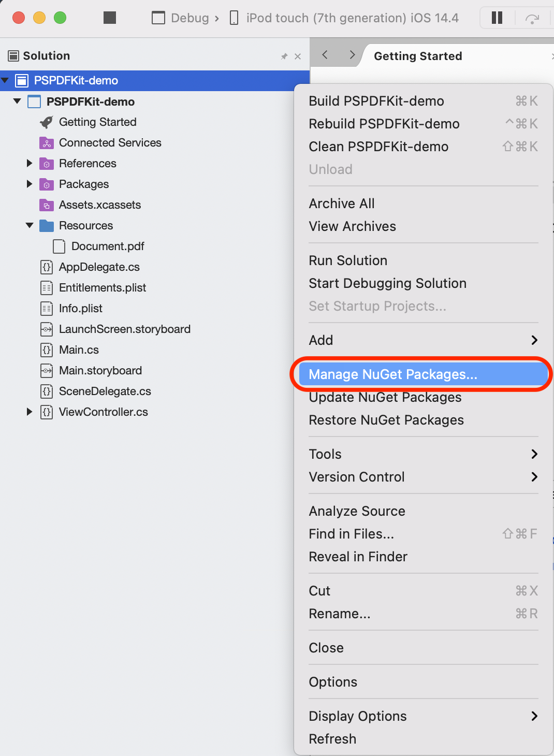Switch to the Getting Started tab

click(x=418, y=56)
